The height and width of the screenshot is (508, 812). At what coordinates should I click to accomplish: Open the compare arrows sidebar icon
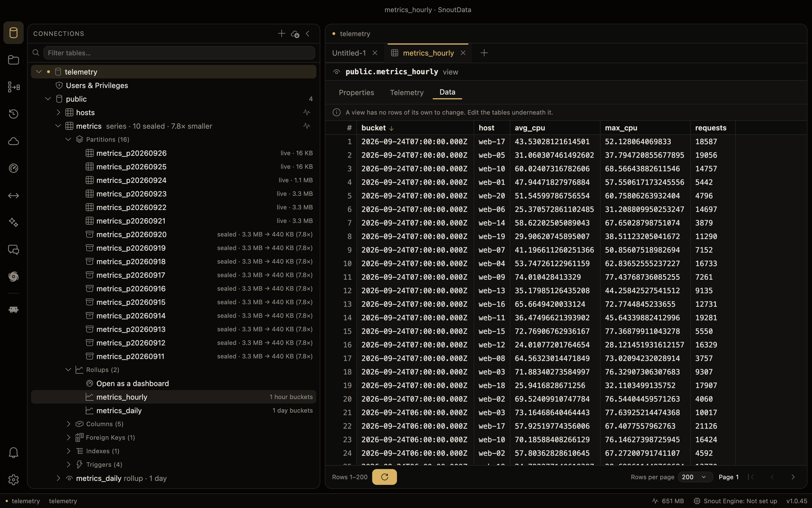click(14, 196)
